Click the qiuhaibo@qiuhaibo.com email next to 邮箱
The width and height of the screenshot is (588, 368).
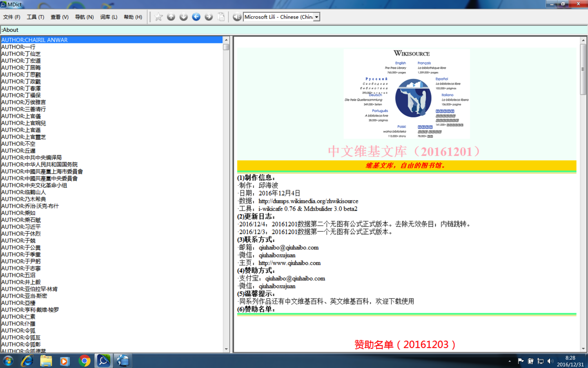[x=289, y=248]
